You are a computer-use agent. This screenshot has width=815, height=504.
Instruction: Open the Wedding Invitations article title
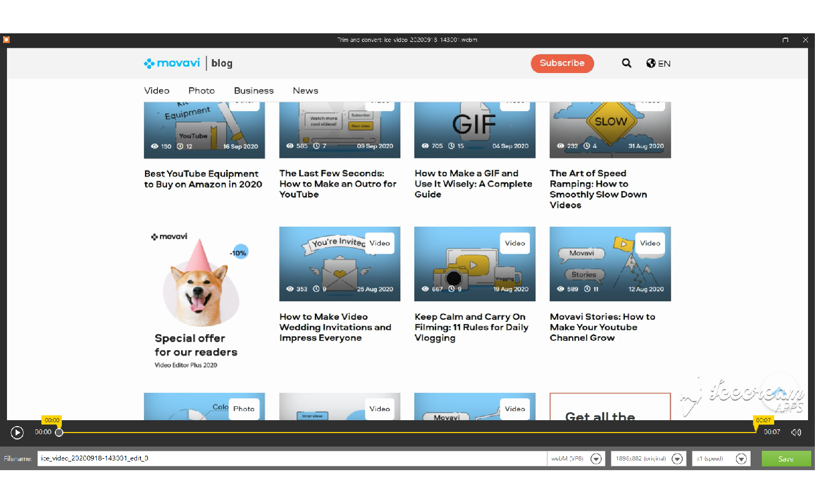coord(335,327)
